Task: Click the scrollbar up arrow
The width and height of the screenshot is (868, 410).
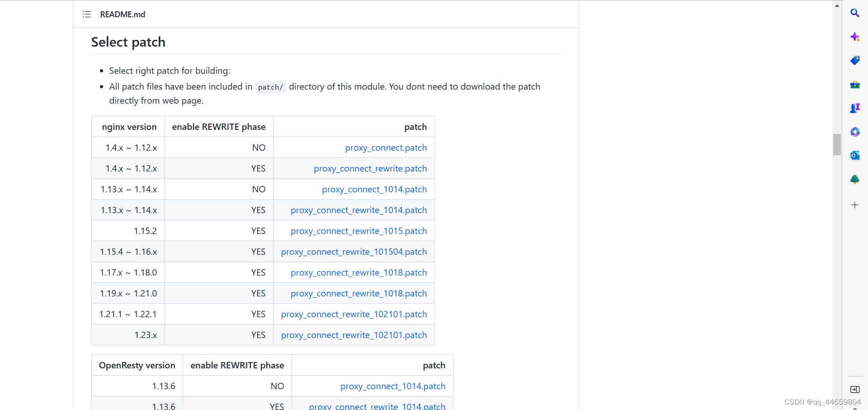Action: click(837, 6)
